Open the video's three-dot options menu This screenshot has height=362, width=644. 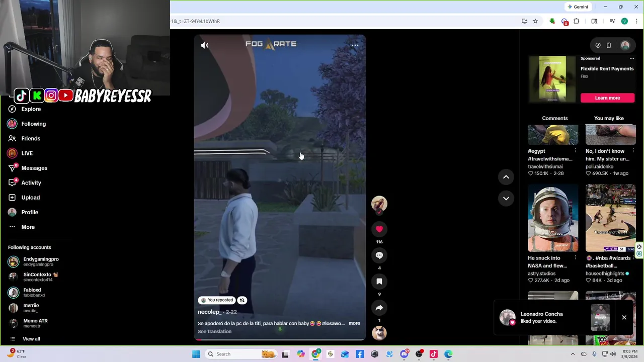[x=355, y=45]
